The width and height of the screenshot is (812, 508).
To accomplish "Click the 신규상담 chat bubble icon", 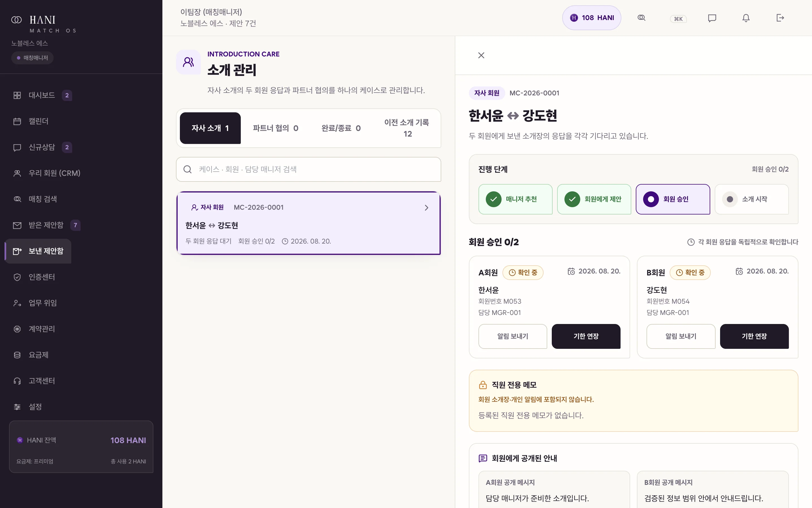I will [x=17, y=148].
